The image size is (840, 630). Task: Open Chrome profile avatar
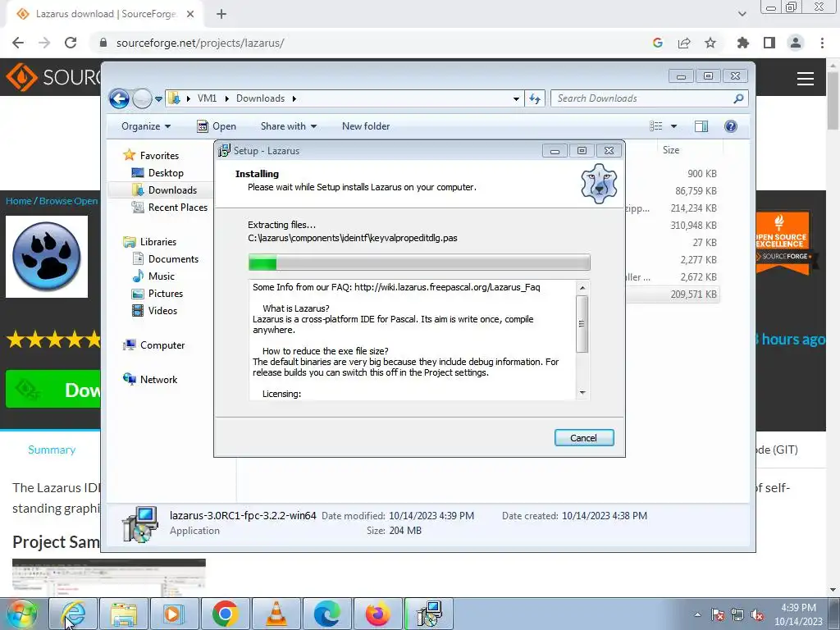click(x=796, y=43)
